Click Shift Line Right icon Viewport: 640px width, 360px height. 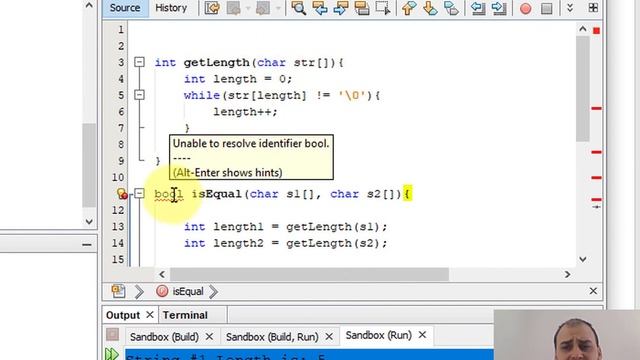click(x=499, y=8)
